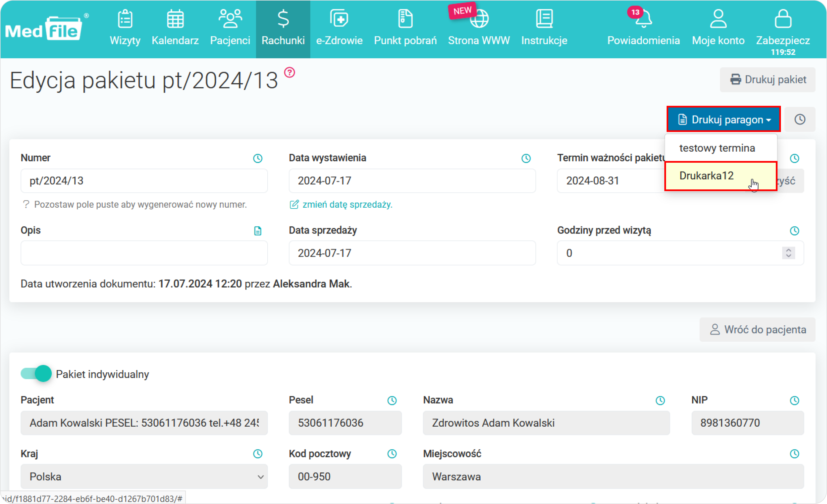Expand the Kraj dropdown Polska

pos(144,476)
